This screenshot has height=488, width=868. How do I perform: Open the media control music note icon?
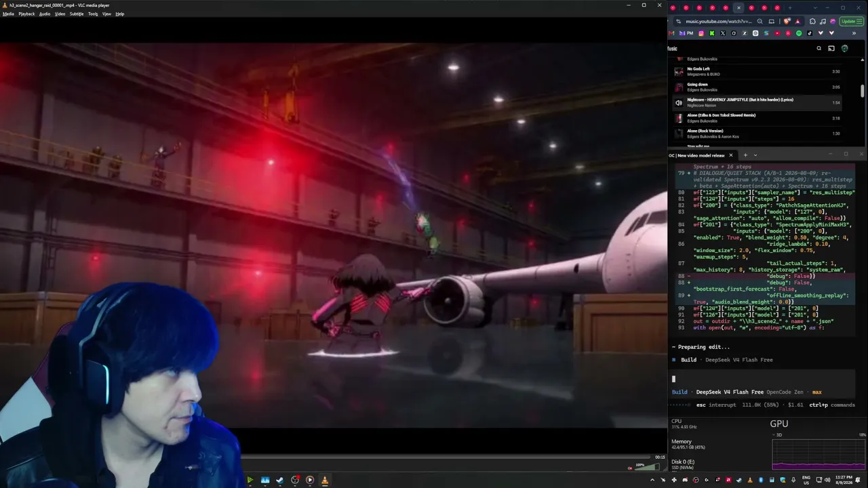[x=823, y=21]
